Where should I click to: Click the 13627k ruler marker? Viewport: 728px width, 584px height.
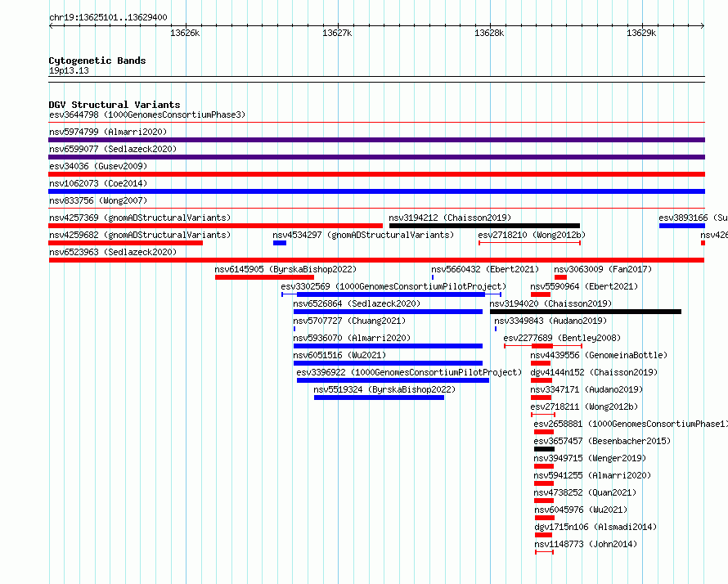[x=337, y=33]
